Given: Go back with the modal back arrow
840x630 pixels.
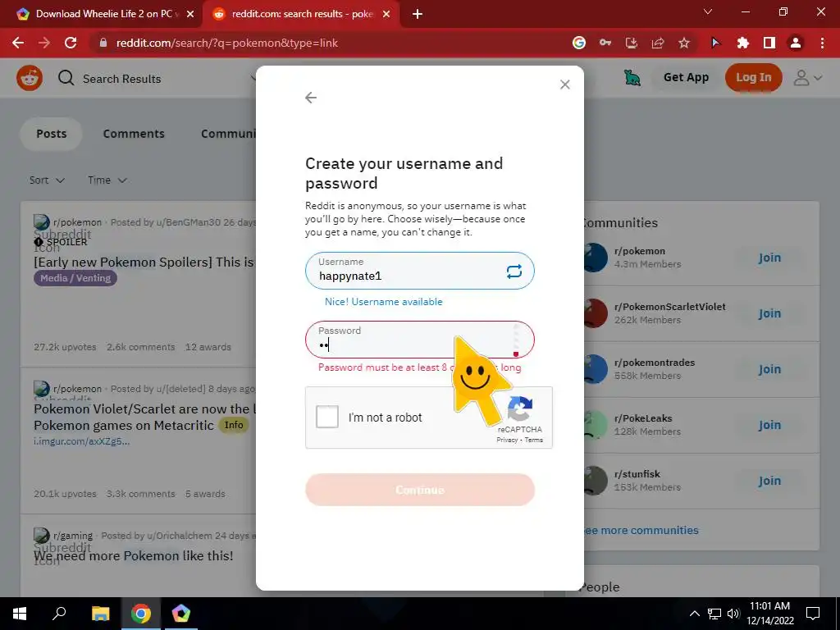Looking at the screenshot, I should [x=311, y=98].
